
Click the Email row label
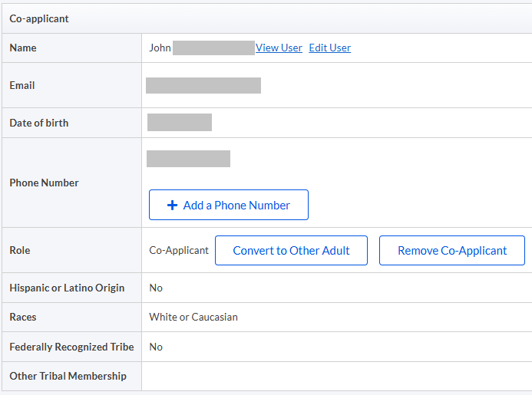(22, 85)
